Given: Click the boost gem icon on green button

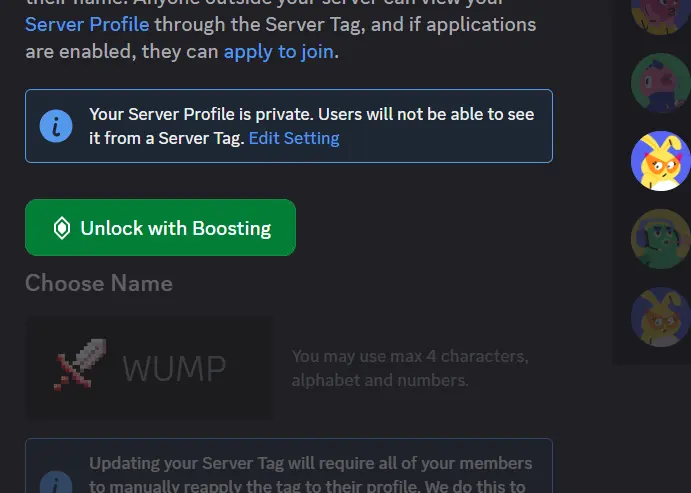Looking at the screenshot, I should coord(62,228).
